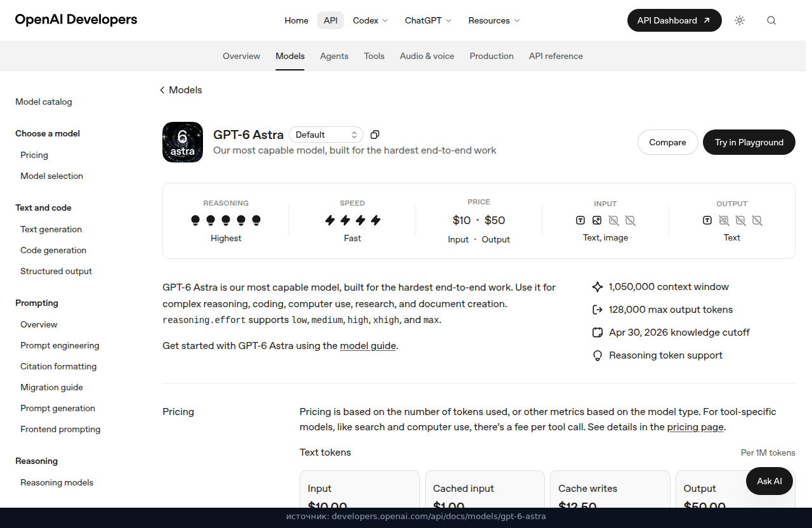Click the max output tokens arrow icon
This screenshot has height=528, width=812.
click(x=597, y=310)
